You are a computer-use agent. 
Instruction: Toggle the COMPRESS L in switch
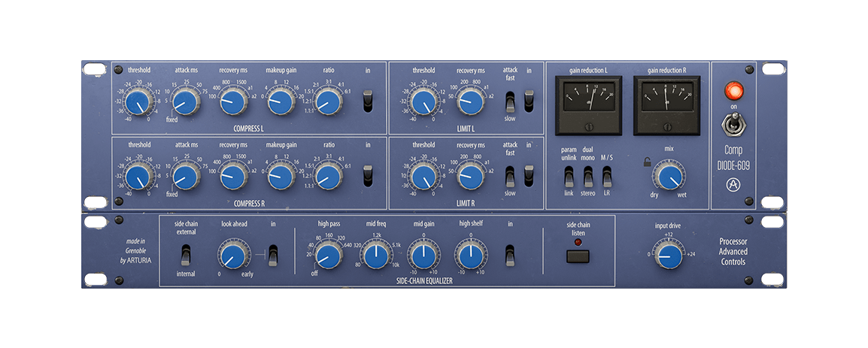(368, 100)
